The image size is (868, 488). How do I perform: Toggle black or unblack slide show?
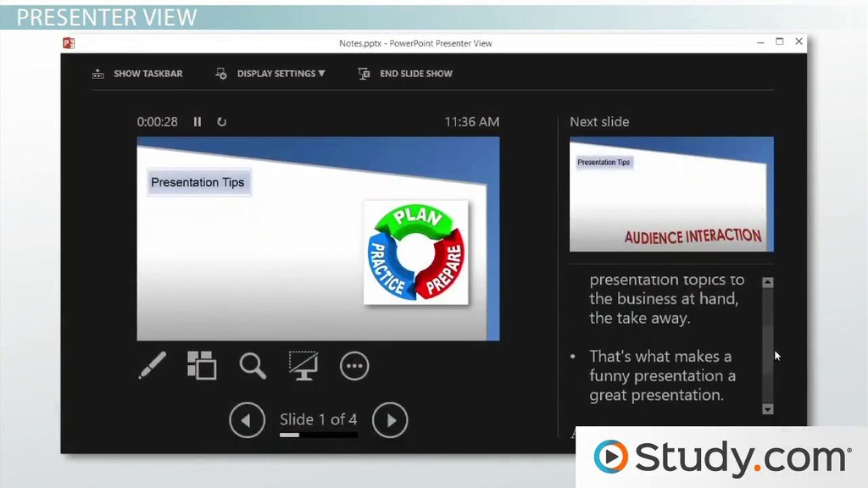pyautogui.click(x=303, y=365)
